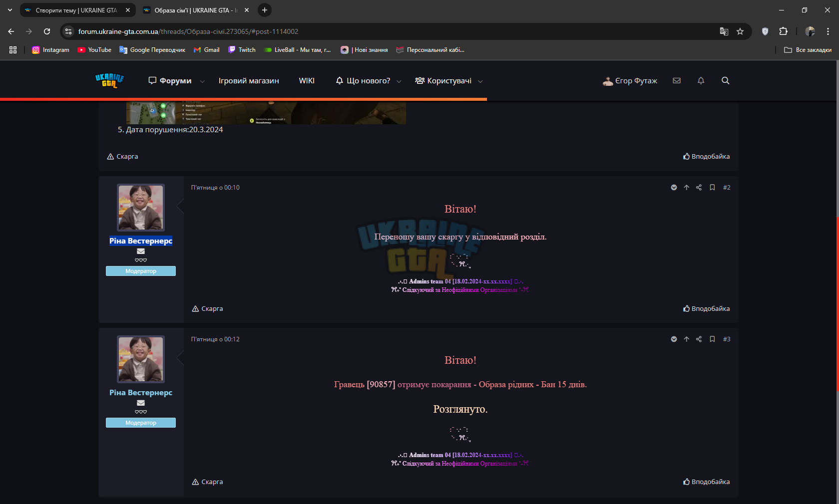Open the tab search dropdown in Chrome
This screenshot has width=839, height=504.
10,10
